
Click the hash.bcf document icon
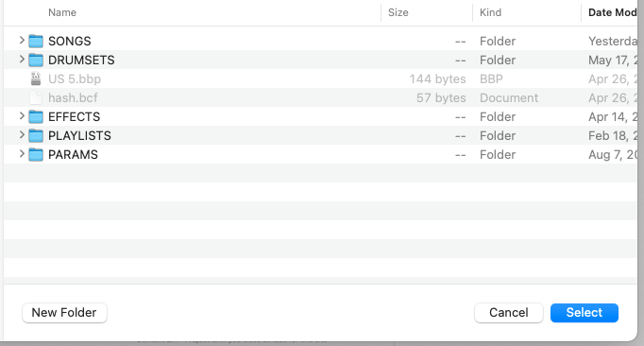point(36,97)
